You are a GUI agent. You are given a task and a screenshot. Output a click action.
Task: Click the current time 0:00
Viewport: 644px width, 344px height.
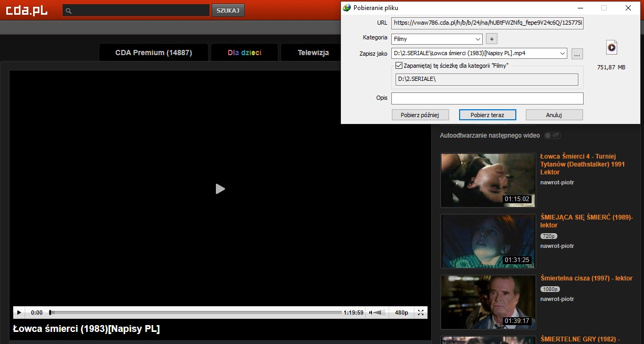pyautogui.click(x=37, y=312)
